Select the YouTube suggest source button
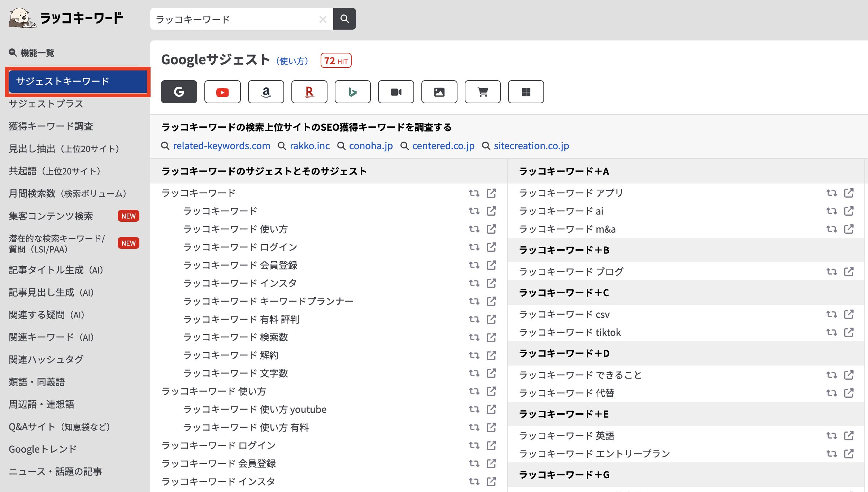 click(x=222, y=92)
